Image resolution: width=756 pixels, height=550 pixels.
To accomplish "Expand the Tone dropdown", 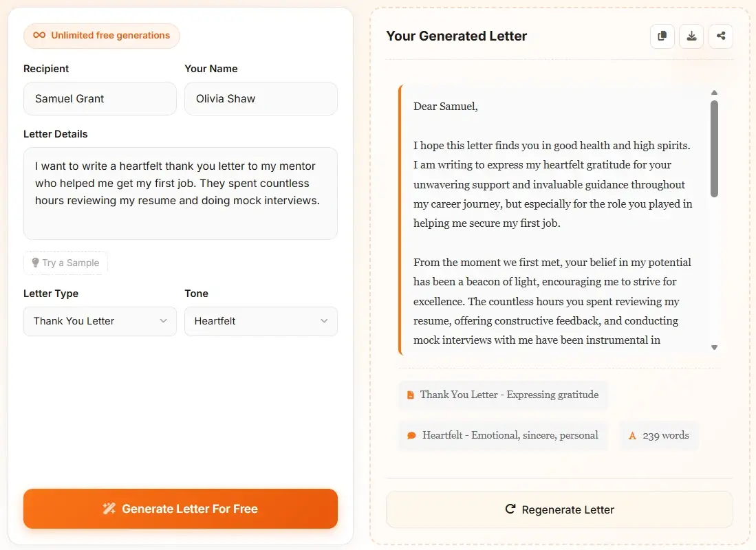I will coord(261,321).
